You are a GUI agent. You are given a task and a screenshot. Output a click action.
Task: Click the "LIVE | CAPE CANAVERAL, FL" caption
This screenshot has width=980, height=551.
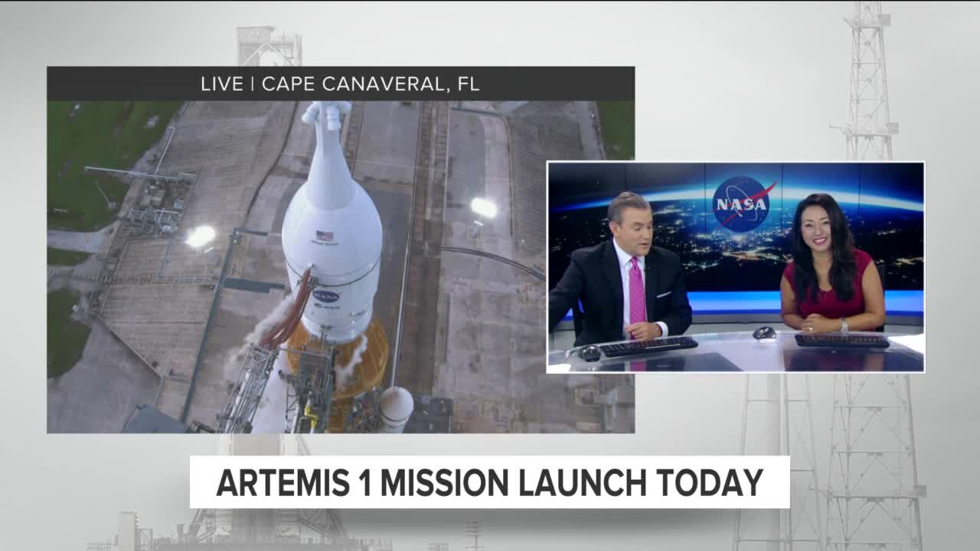[341, 84]
